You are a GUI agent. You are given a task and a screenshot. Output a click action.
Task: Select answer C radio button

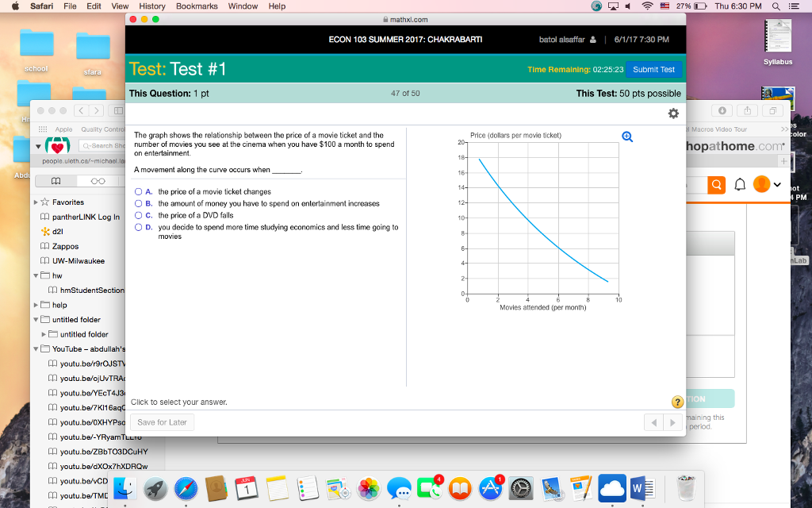[138, 215]
